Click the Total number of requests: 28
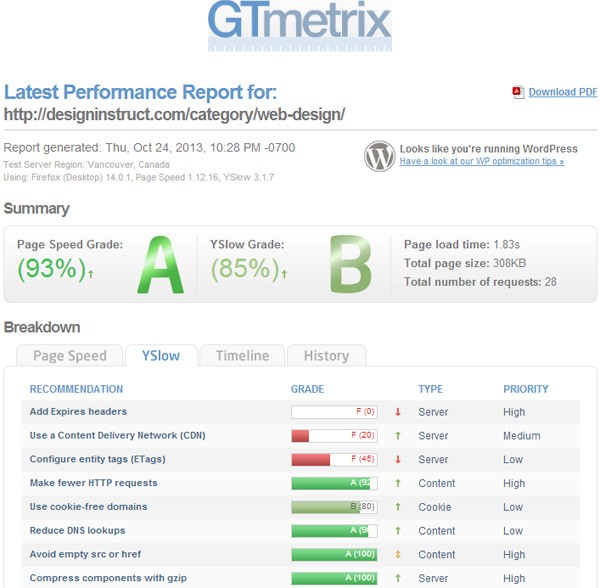The height and width of the screenshot is (588, 600). point(480,282)
